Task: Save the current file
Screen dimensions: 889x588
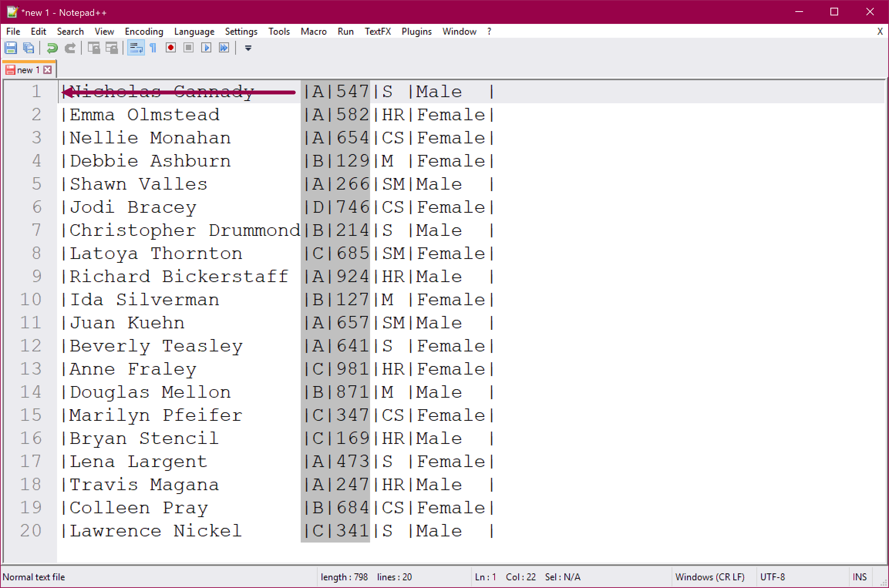Action: click(x=11, y=48)
